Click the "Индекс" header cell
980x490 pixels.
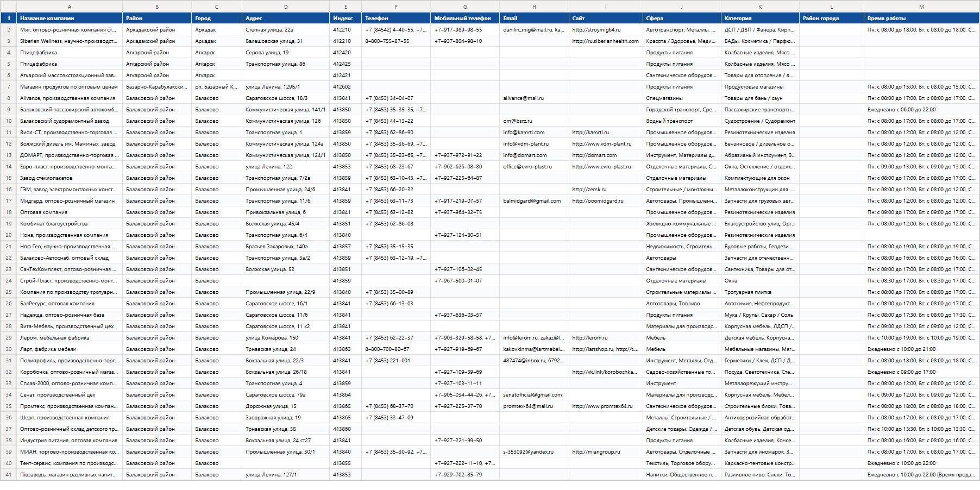tap(345, 18)
